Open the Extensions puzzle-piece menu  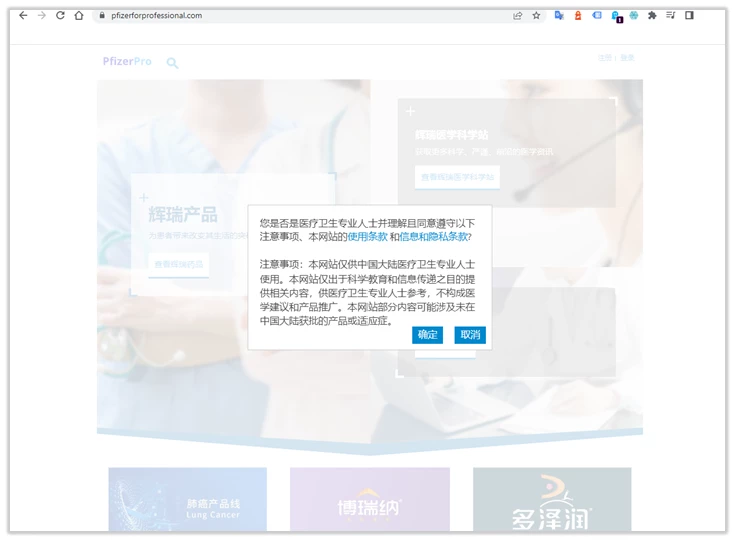point(652,15)
